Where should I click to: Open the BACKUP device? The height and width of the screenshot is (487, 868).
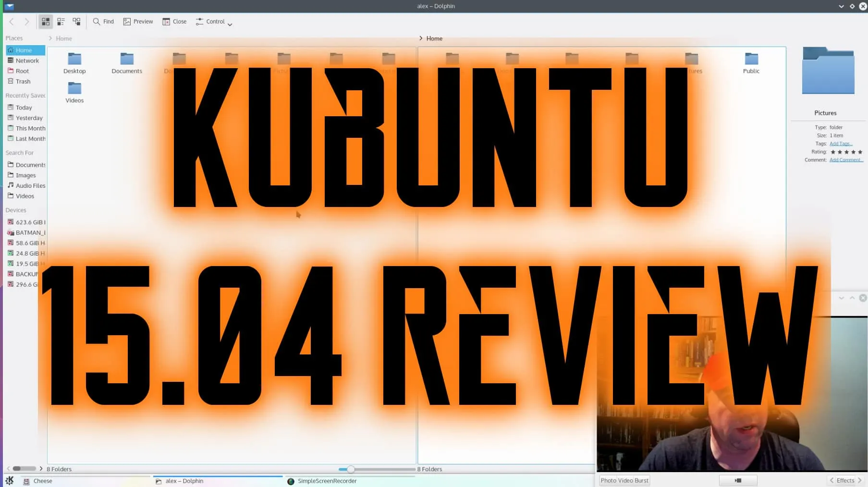pos(23,274)
